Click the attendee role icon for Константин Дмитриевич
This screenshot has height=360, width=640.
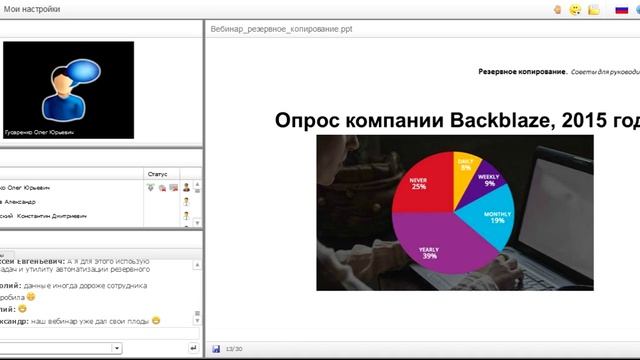tap(187, 216)
